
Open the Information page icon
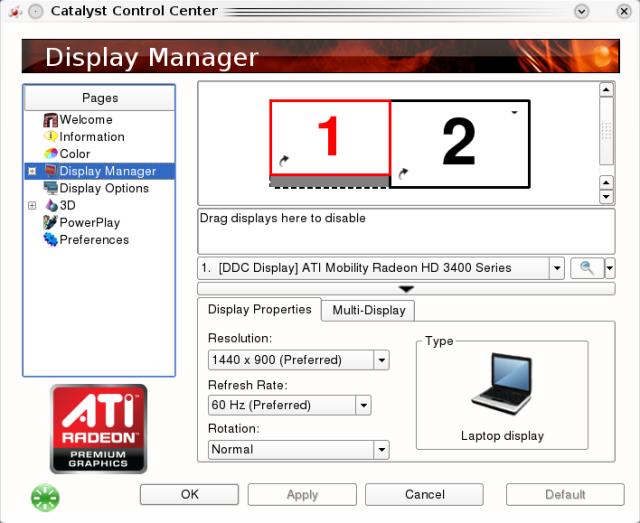pyautogui.click(x=51, y=137)
